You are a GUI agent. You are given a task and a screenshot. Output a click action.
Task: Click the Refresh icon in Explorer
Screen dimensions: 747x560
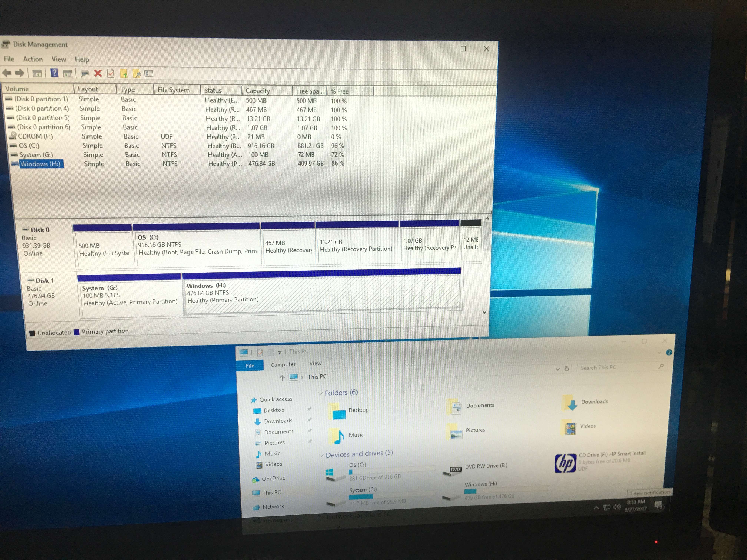567,369
